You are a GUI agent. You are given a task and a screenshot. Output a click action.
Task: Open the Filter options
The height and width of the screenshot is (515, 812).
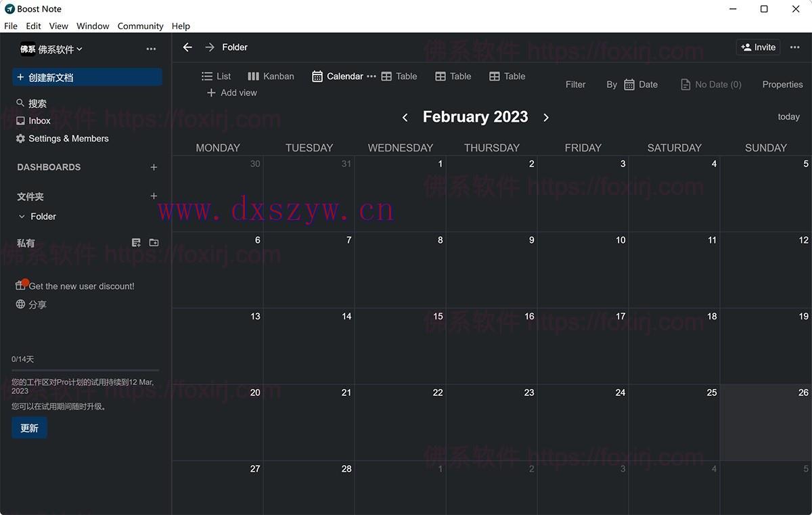(575, 85)
